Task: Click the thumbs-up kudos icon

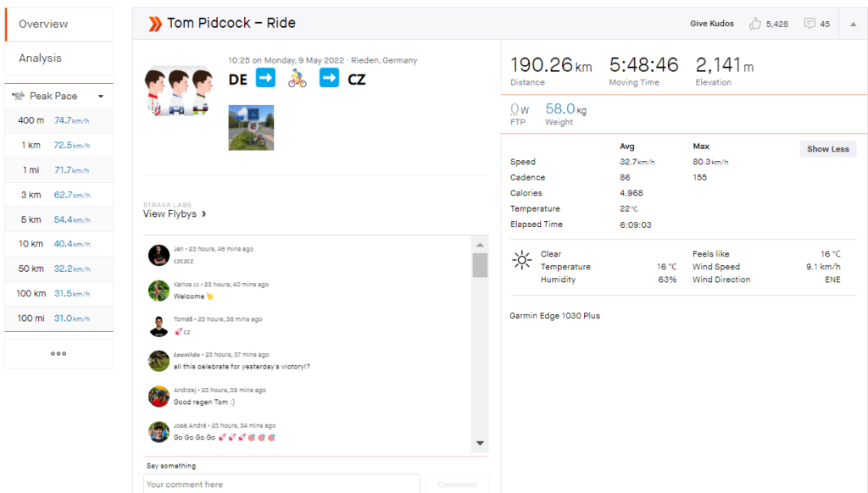Action: [755, 23]
